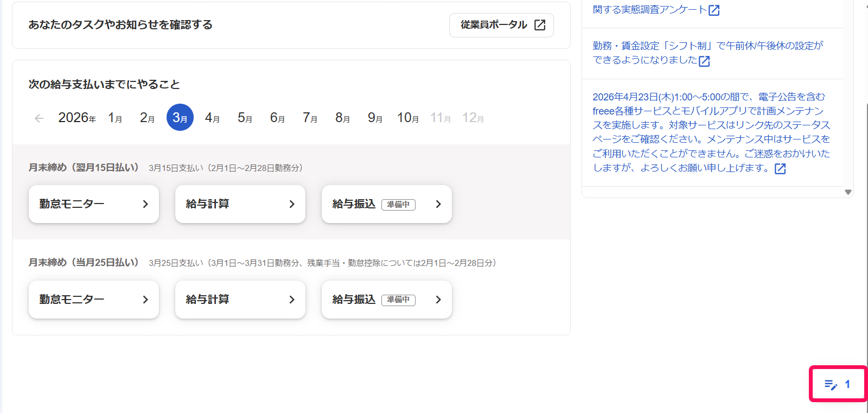
Task: Open 勤怠モニター for 翌月15日払い
Action: tap(94, 204)
